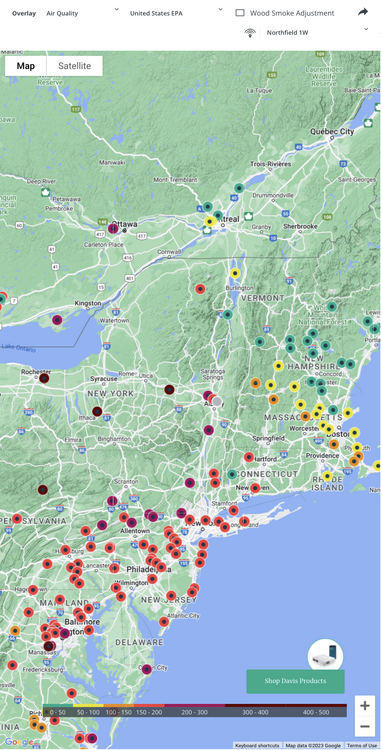382x750 pixels.
Task: Open the Air Quality overlay dropdown
Action: coord(82,13)
